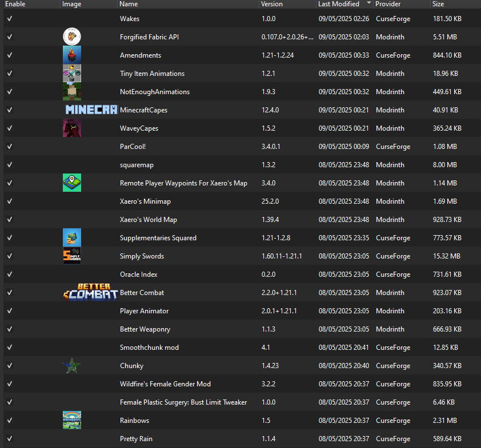Toggle the Amendments mod checkbox
The width and height of the screenshot is (481, 448).
10,55
